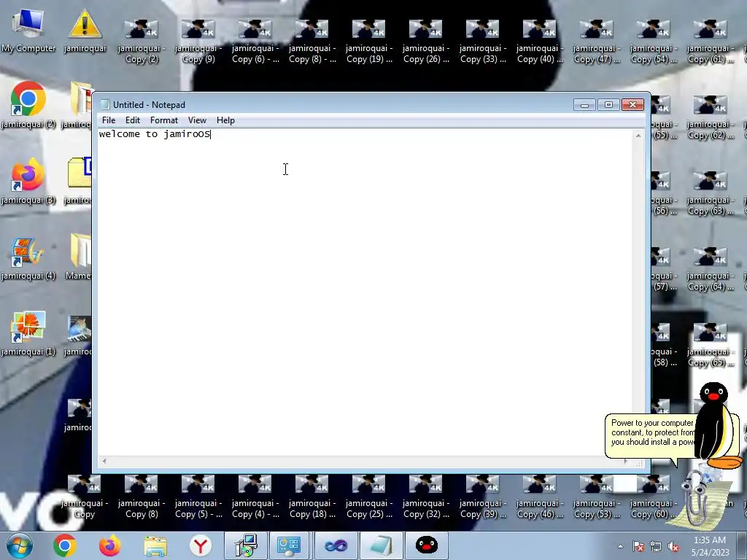
Task: Switch to the Control Panel taskbar button
Action: tap(290, 545)
